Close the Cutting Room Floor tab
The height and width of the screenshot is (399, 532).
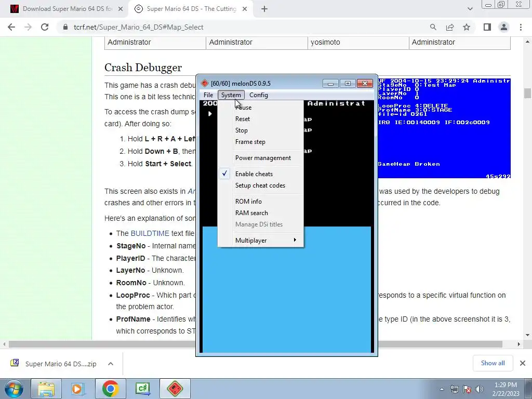(x=245, y=9)
